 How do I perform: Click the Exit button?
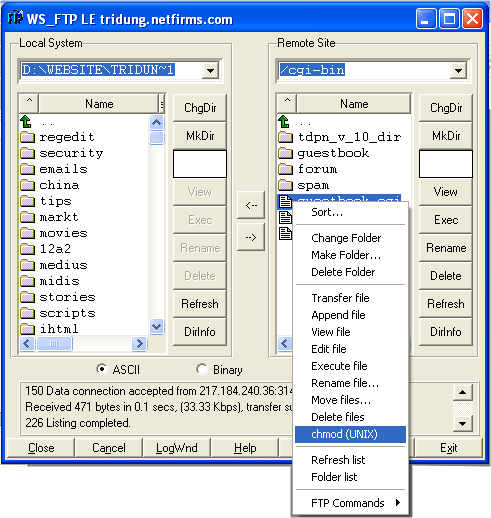coord(449,448)
